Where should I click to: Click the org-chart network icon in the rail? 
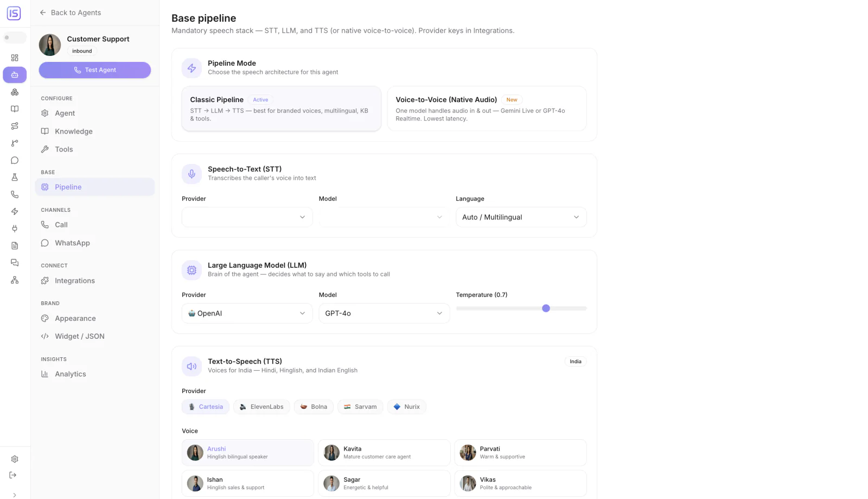(15, 280)
